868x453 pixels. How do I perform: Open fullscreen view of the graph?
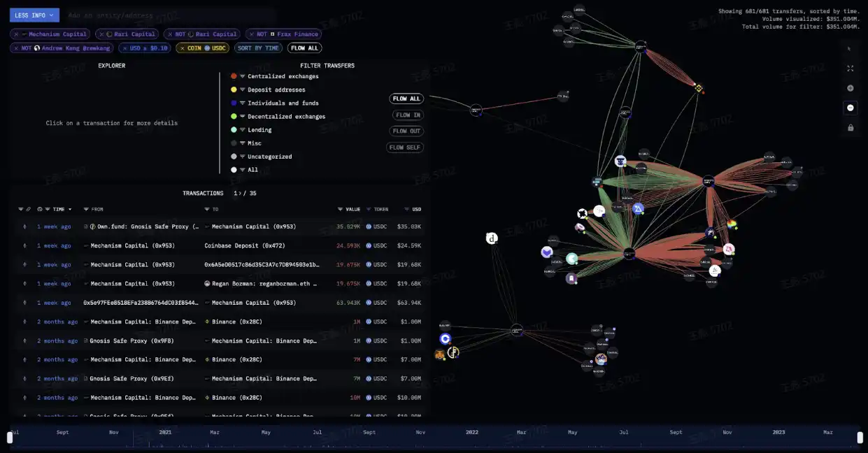(x=850, y=69)
